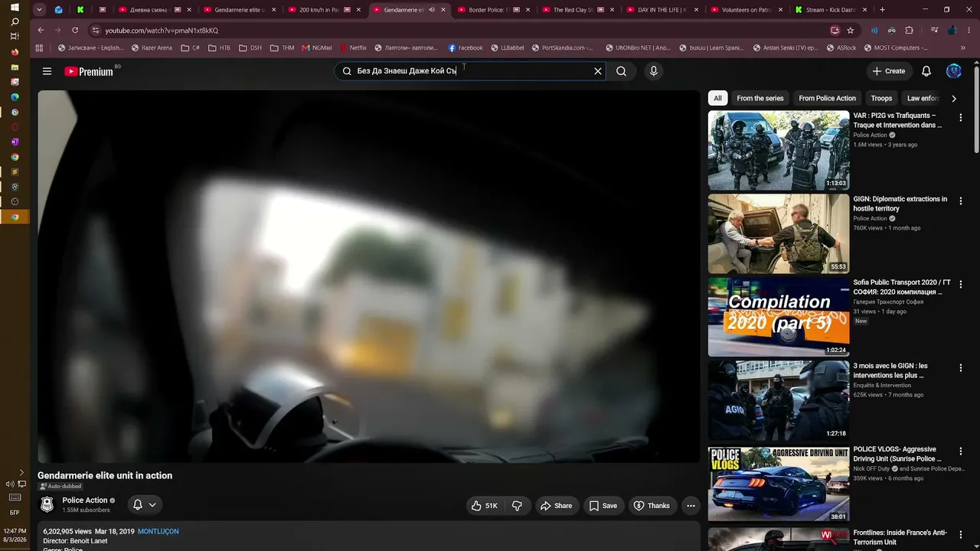Open the YouTube guide hamburger menu

(x=47, y=71)
